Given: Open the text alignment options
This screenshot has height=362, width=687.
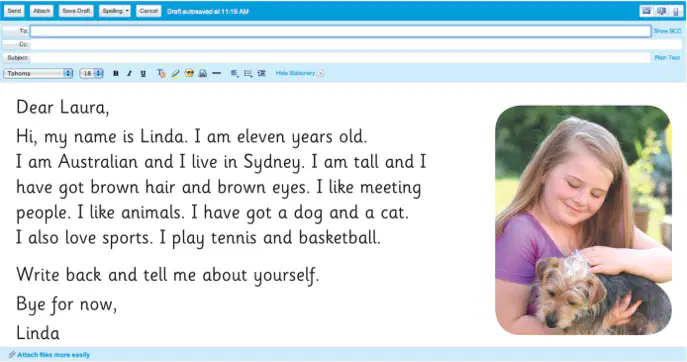Looking at the screenshot, I should [x=234, y=74].
